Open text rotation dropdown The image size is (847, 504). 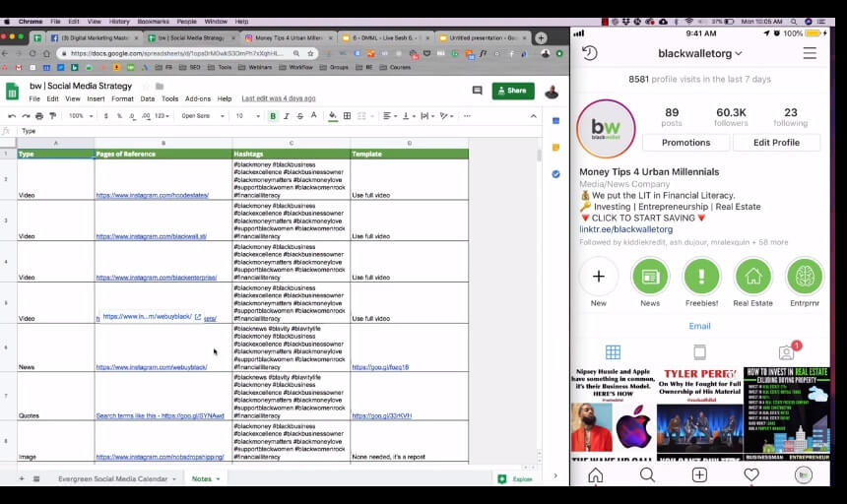445,116
